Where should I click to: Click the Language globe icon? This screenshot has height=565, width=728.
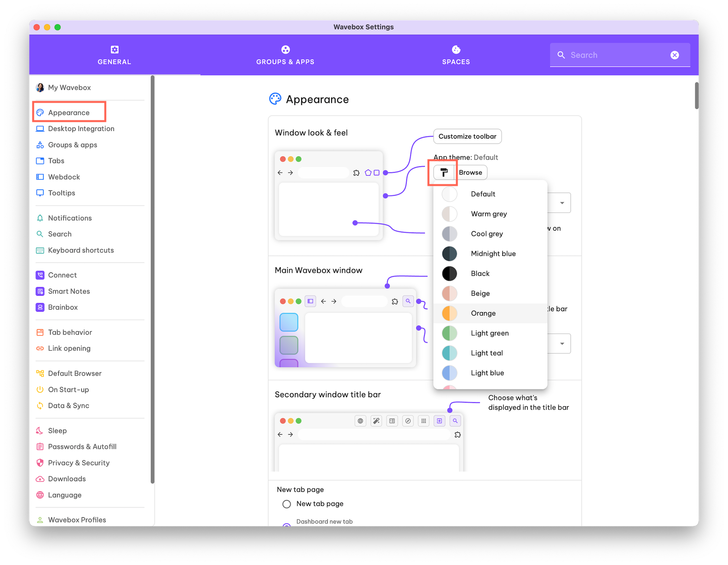tap(40, 495)
